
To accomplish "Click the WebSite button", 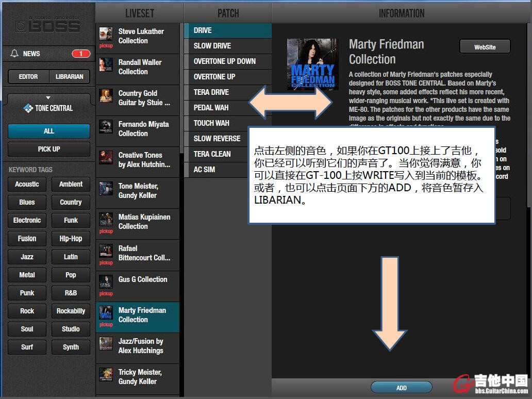I will pos(485,47).
